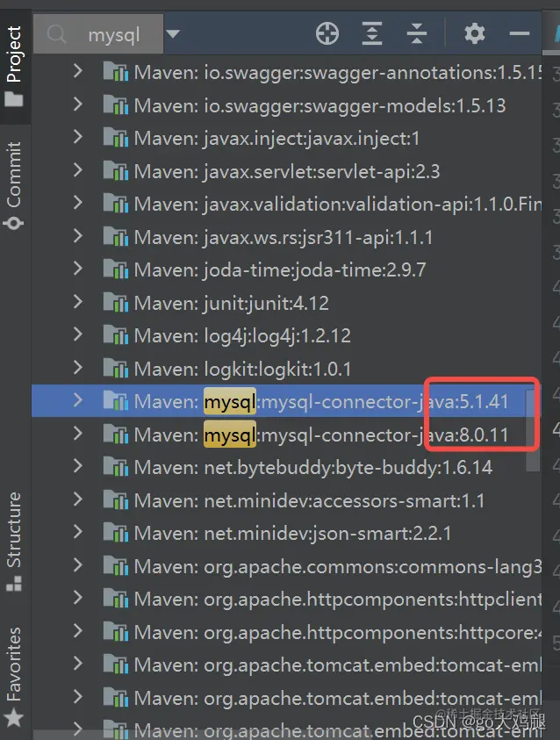
Task: Expand the servlet-api:2.3 library node
Action: click(x=78, y=170)
